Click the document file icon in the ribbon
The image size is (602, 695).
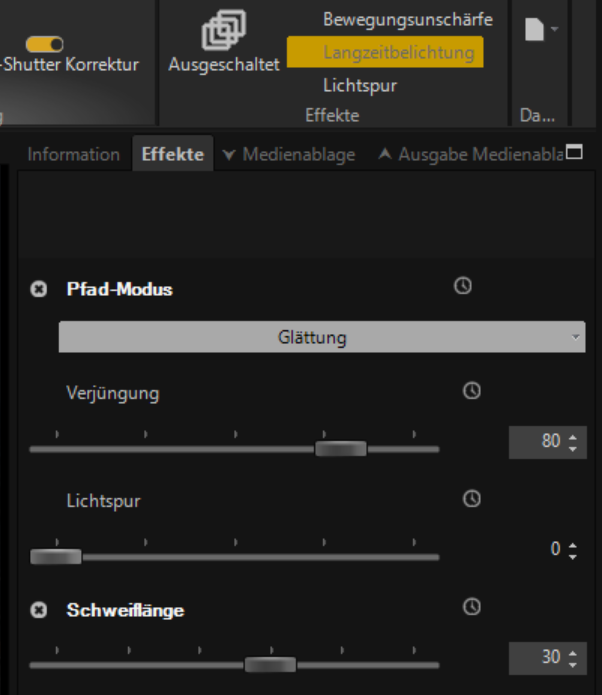click(534, 29)
